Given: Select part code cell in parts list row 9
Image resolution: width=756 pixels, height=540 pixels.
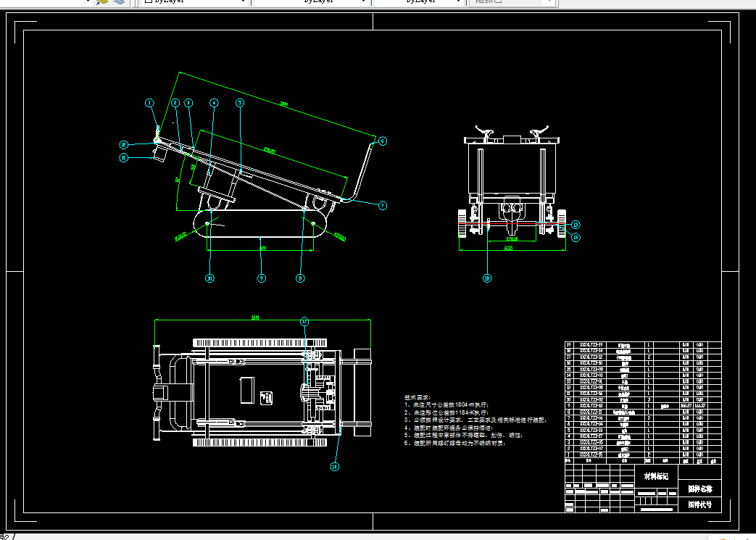Looking at the screenshot, I should 591,406.
